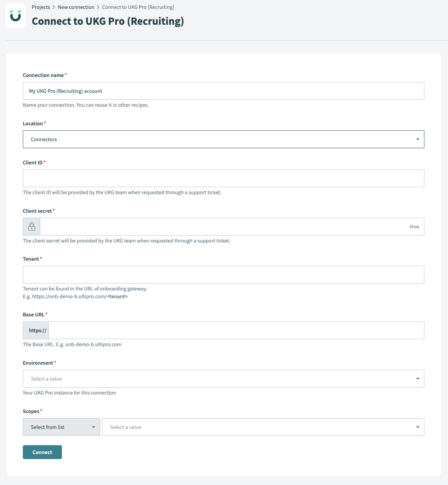Select the Scopes chevron arrow
This screenshot has height=485, width=448.
pos(417,427)
